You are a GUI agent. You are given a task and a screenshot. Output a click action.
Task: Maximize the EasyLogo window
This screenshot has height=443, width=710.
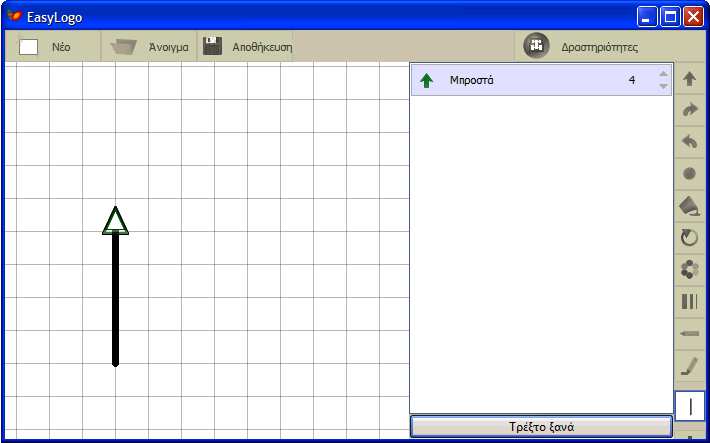tap(670, 18)
